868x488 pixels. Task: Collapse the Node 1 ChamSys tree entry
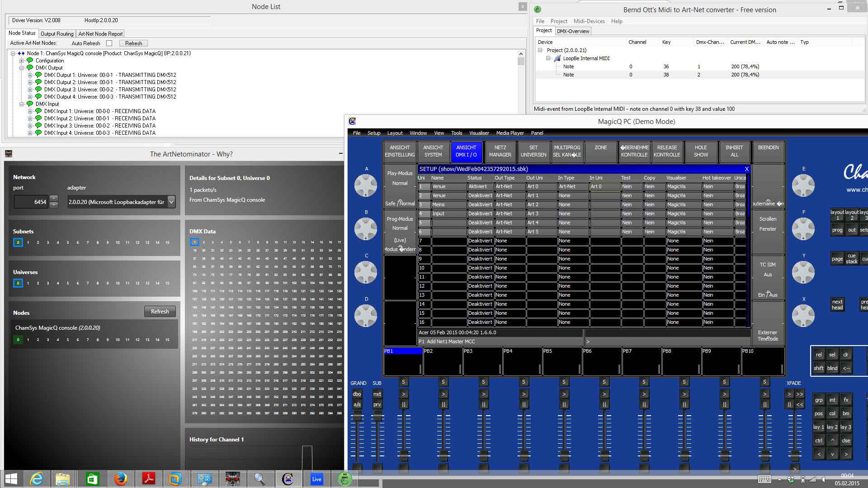(x=13, y=53)
